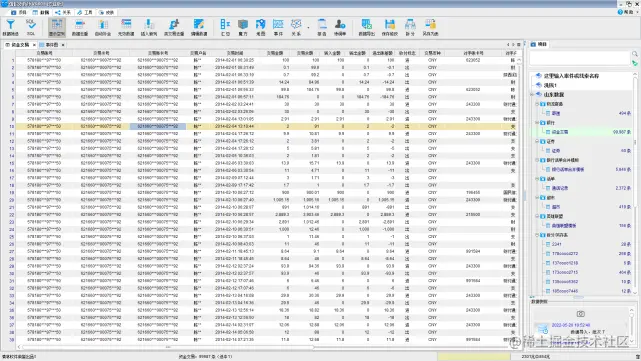641x361 pixels.
Task: Click the 交易金额 column header
Action: point(275,53)
